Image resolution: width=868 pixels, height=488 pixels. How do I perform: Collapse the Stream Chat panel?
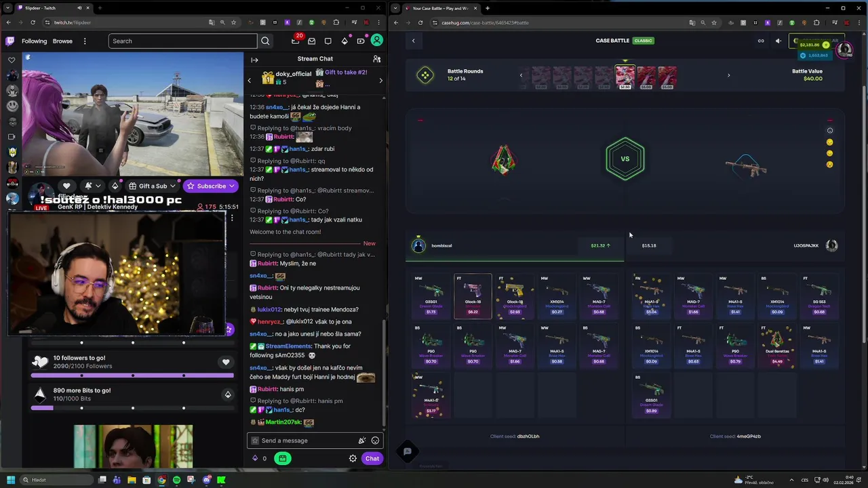[x=254, y=59]
